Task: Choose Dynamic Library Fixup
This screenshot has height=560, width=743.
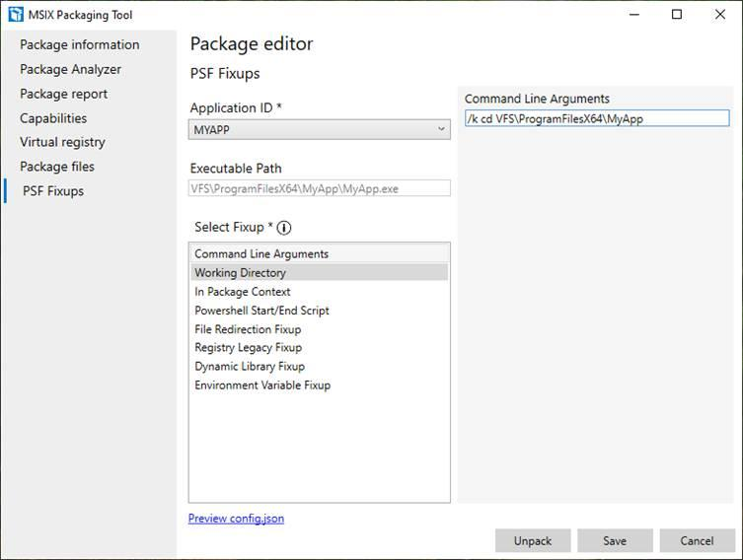Action: click(x=320, y=367)
